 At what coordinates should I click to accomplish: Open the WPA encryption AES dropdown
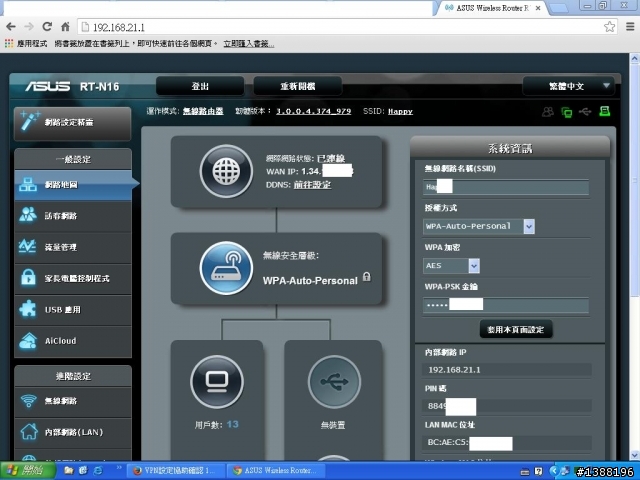451,266
